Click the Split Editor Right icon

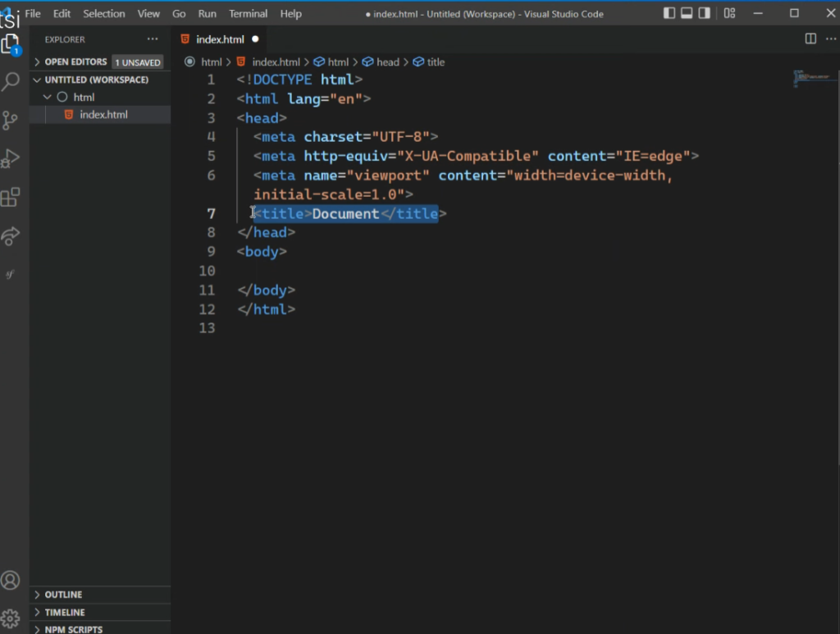tap(810, 39)
